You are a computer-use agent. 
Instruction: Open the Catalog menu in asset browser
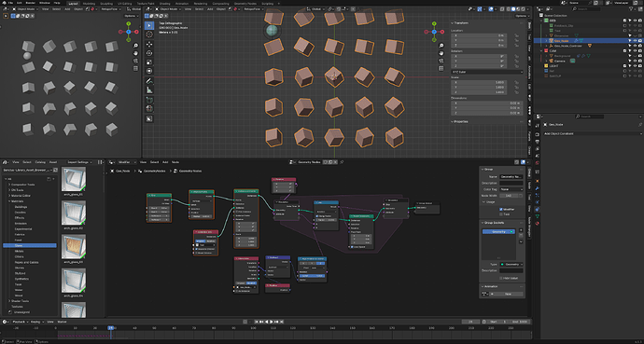click(x=41, y=162)
